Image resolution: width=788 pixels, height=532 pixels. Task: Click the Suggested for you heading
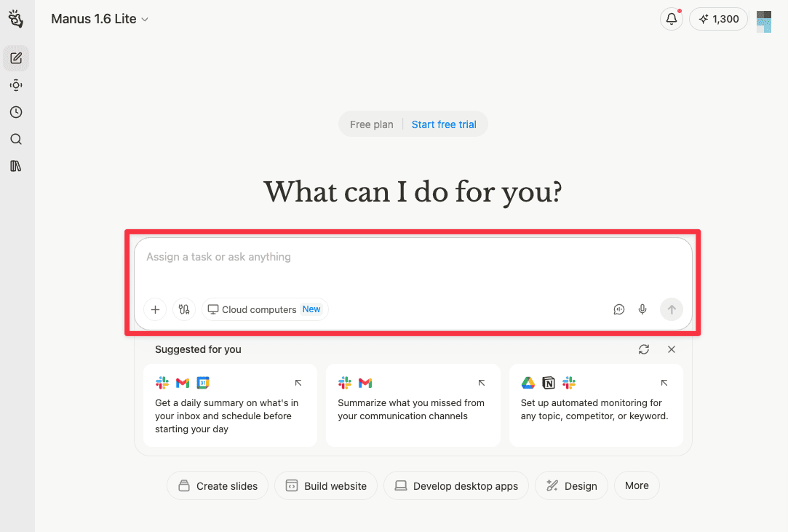pos(198,349)
